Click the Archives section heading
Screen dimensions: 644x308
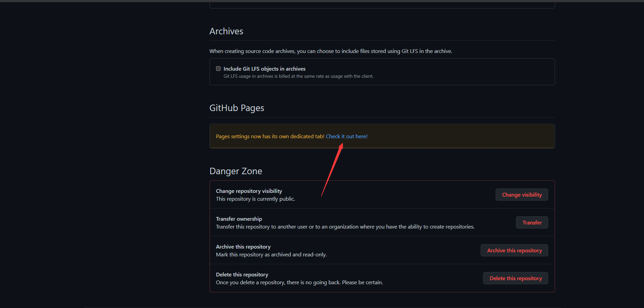point(226,31)
